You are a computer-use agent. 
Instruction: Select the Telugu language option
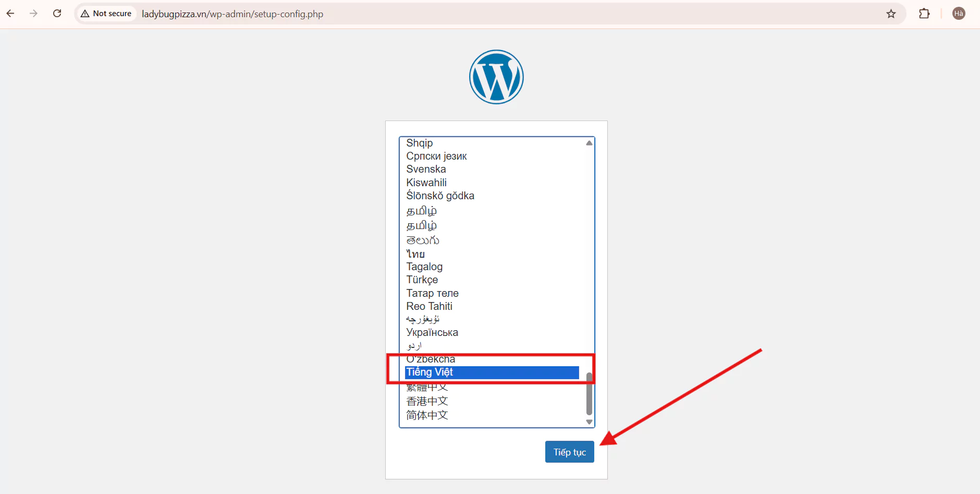pyautogui.click(x=492, y=240)
